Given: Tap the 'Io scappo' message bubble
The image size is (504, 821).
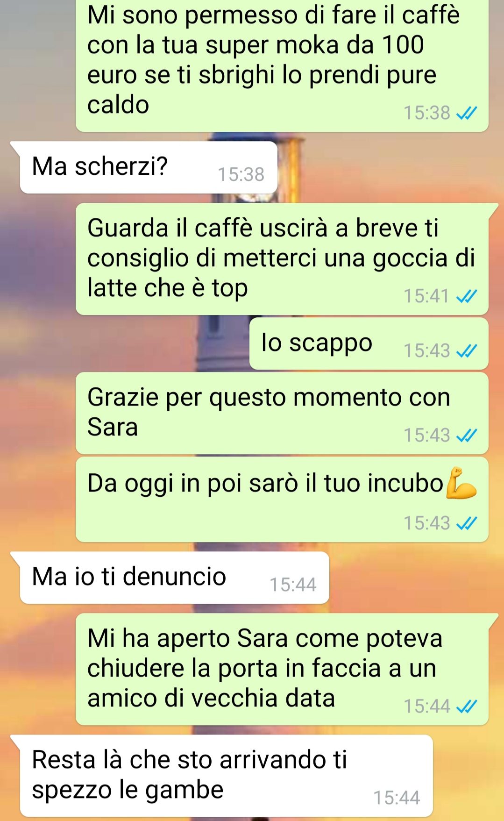Looking at the screenshot, I should (x=369, y=343).
